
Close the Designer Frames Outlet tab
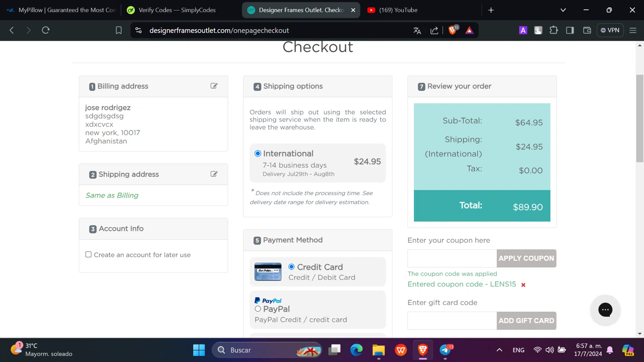(x=353, y=10)
